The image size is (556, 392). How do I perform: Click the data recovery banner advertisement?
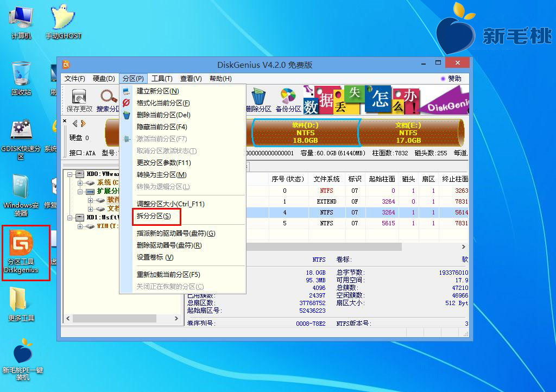386,100
